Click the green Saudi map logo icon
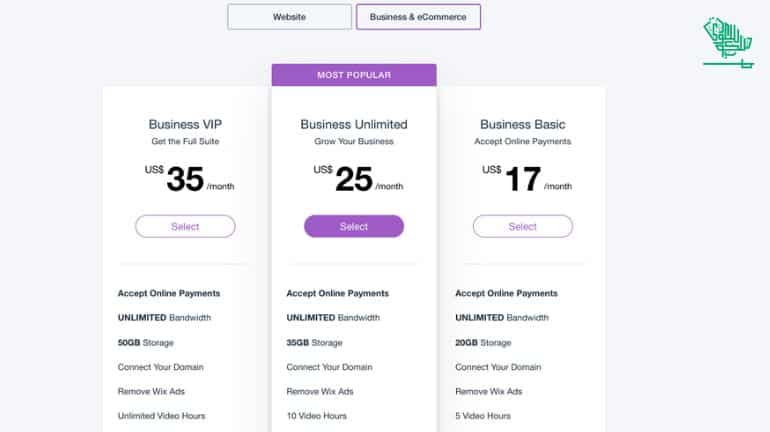 tap(728, 43)
